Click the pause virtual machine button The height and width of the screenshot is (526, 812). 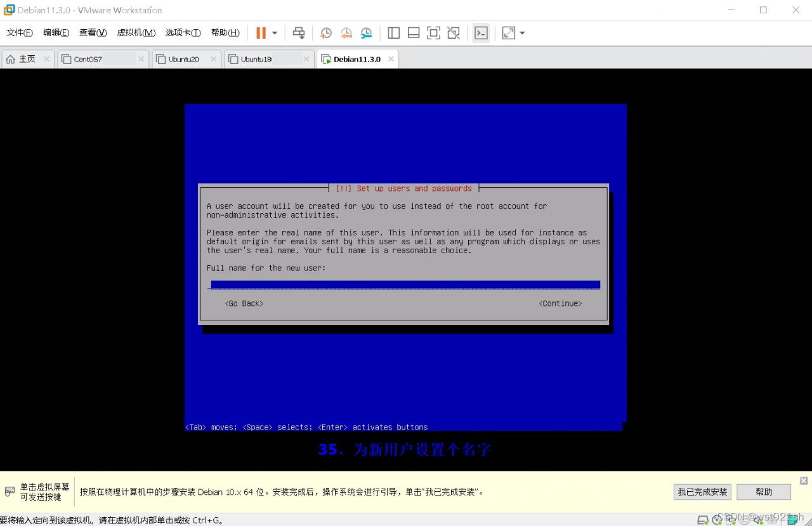point(261,33)
